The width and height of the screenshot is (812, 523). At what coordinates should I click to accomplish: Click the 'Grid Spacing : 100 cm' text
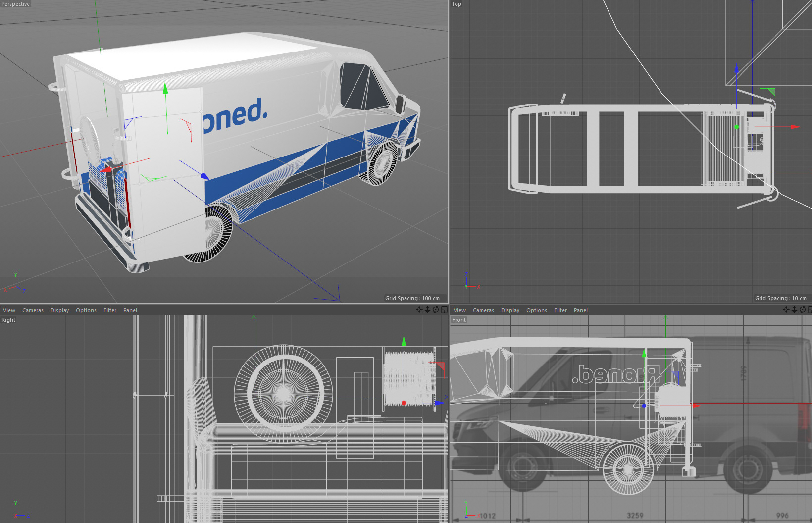click(x=412, y=298)
